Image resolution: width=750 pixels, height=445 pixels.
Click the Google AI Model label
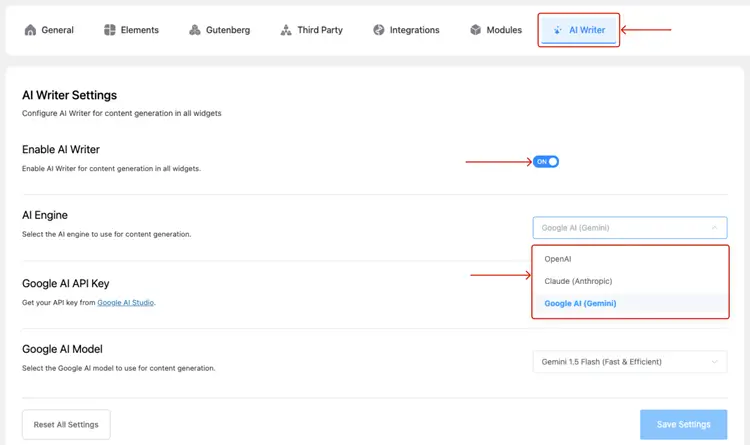[x=62, y=349]
